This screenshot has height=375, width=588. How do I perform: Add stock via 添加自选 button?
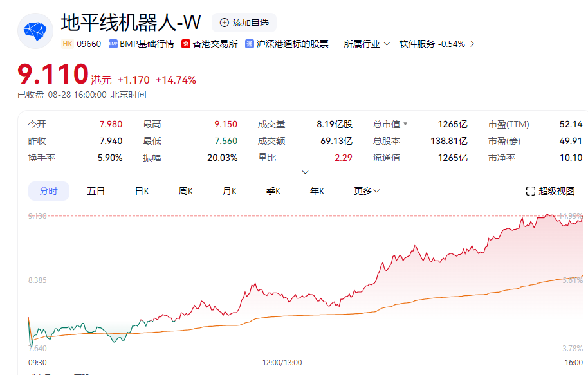coord(244,23)
